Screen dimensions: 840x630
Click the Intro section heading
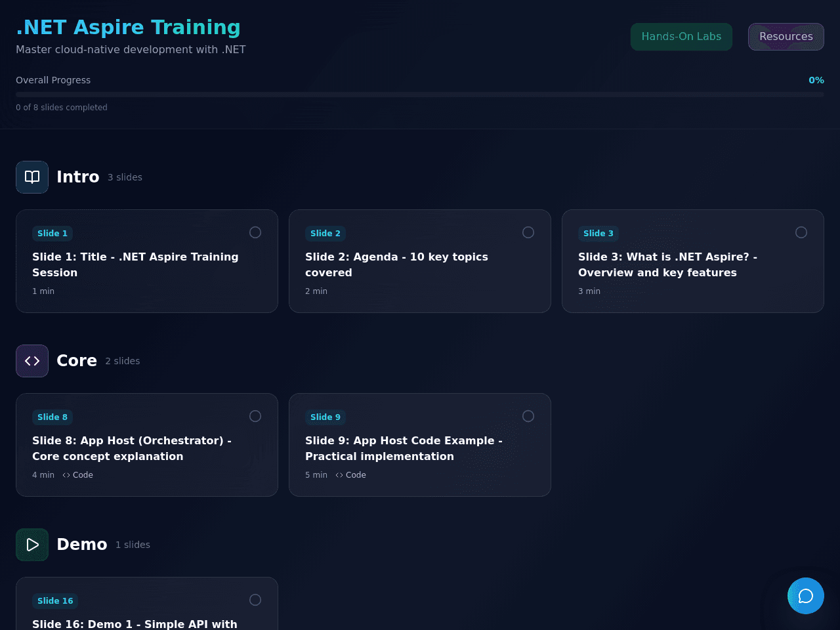(x=78, y=177)
